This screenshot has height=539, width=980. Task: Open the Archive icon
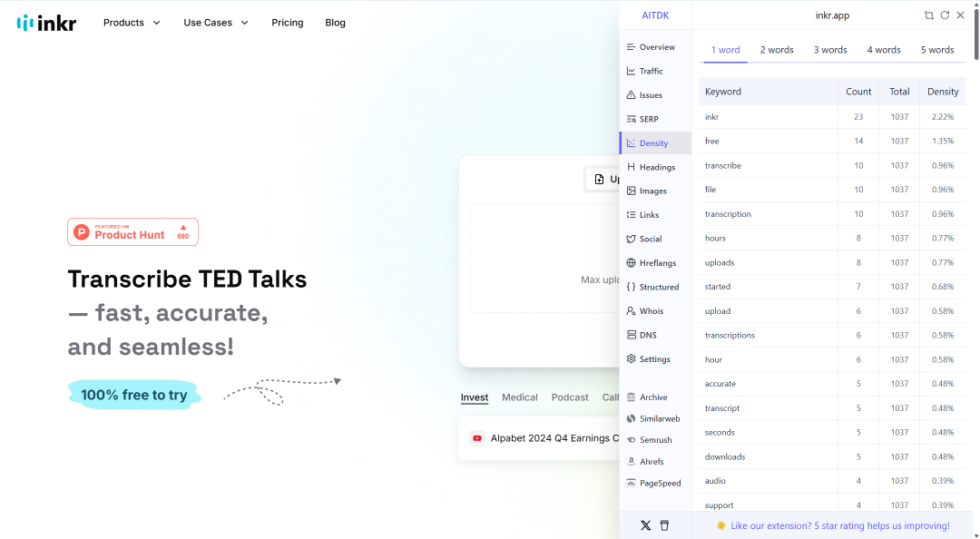(x=632, y=397)
